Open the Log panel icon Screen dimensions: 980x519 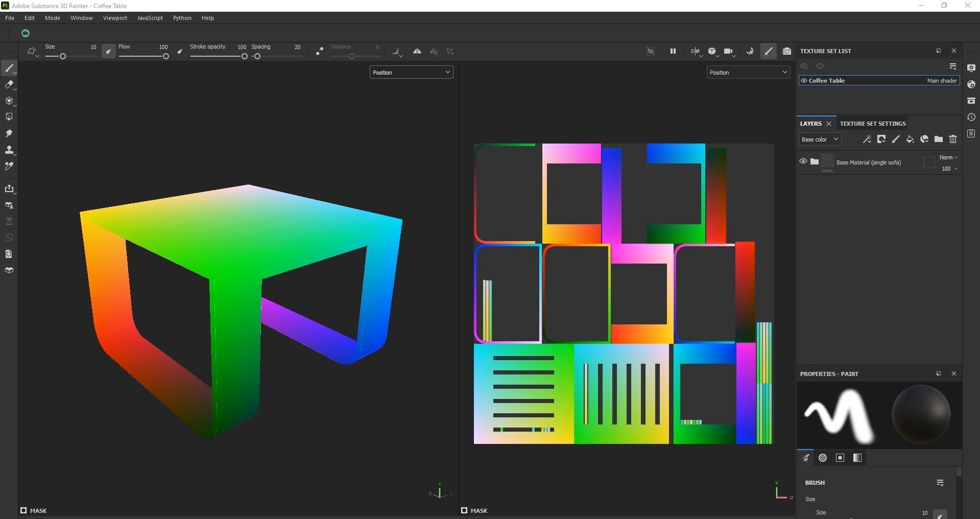pyautogui.click(x=971, y=134)
